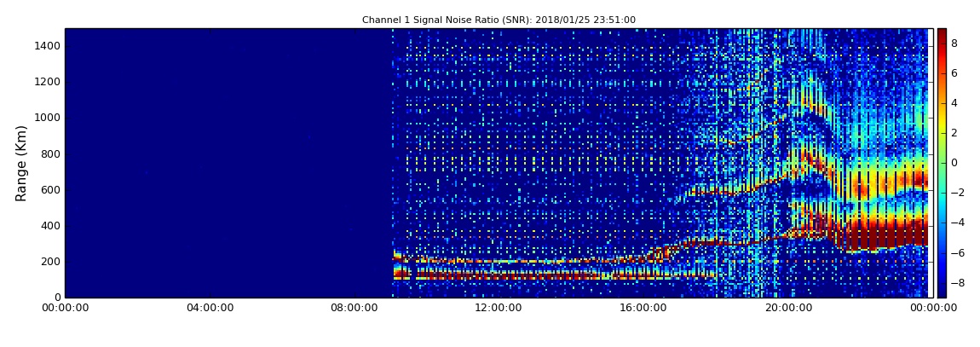The width and height of the screenshot is (980, 347).
Task: Click the colorbar value 4 label
Action: pyautogui.click(x=954, y=103)
